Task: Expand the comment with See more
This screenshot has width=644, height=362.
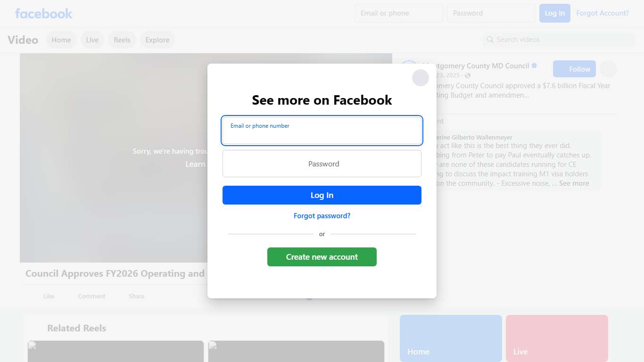Action: coord(574,183)
